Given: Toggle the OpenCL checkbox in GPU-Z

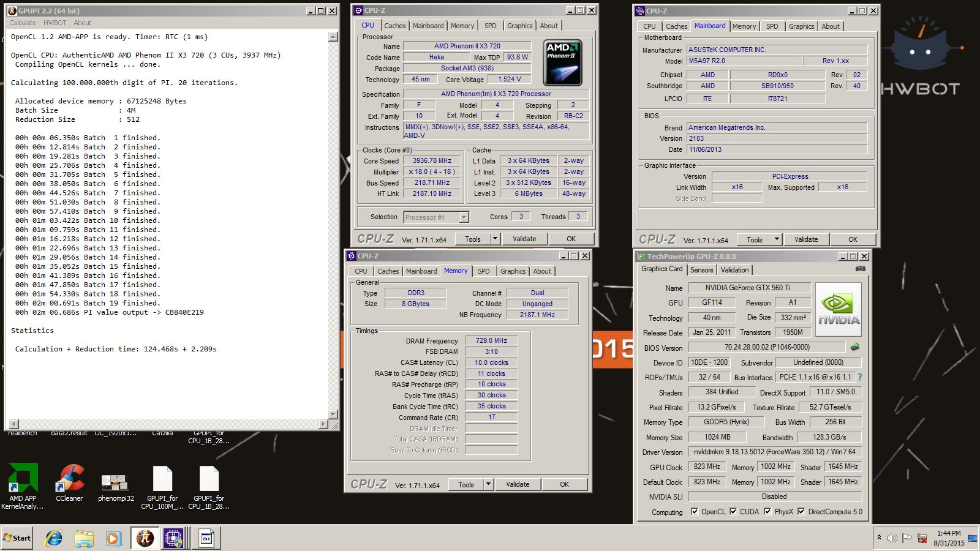Looking at the screenshot, I should [694, 511].
